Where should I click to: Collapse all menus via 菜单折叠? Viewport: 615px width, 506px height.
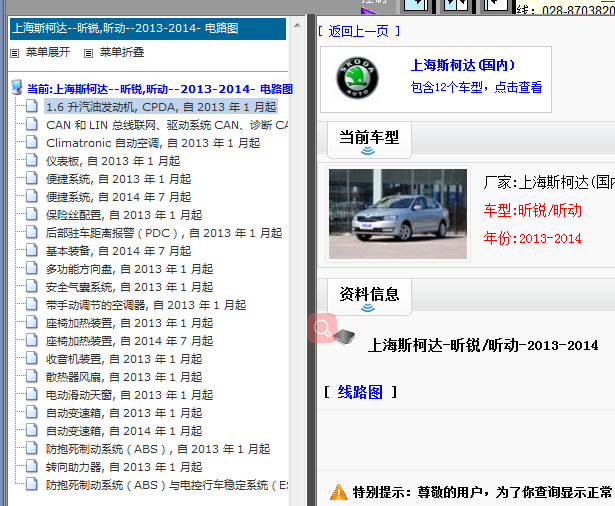tap(122, 52)
